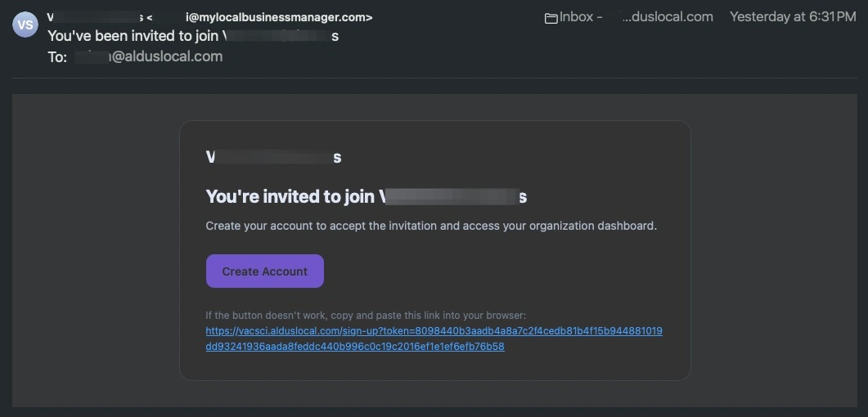This screenshot has height=417, width=868.
Task: Click the recipient address at alduslocal.com
Action: (x=148, y=56)
